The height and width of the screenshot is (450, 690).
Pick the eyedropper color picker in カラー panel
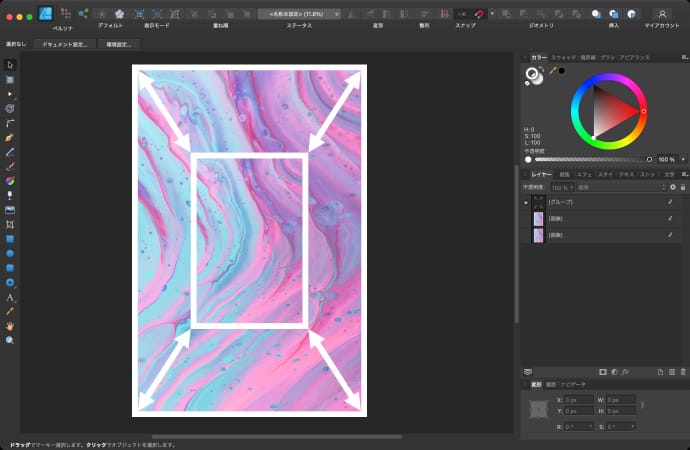pos(552,71)
